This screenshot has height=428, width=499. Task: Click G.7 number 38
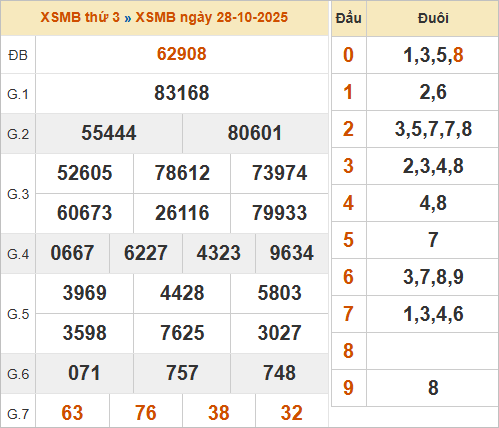[x=219, y=413]
